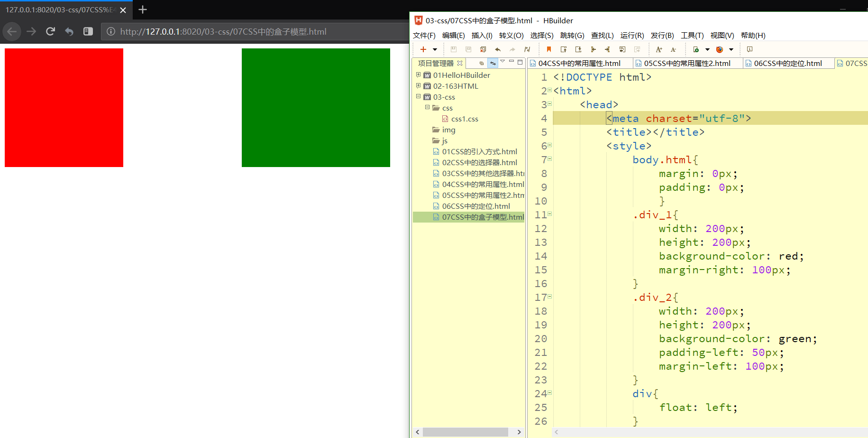868x438 pixels.
Task: Click the browser Reload button
Action: coord(50,31)
